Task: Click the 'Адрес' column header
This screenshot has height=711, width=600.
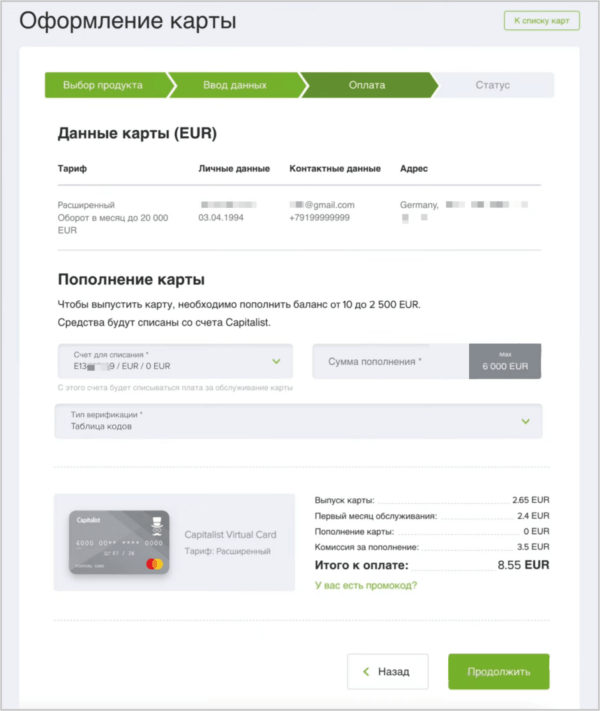Action: (x=414, y=169)
